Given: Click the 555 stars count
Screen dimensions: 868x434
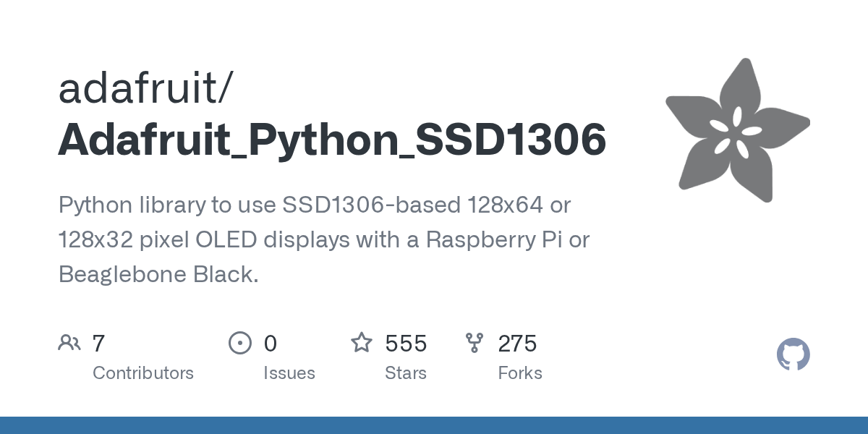Looking at the screenshot, I should [406, 344].
